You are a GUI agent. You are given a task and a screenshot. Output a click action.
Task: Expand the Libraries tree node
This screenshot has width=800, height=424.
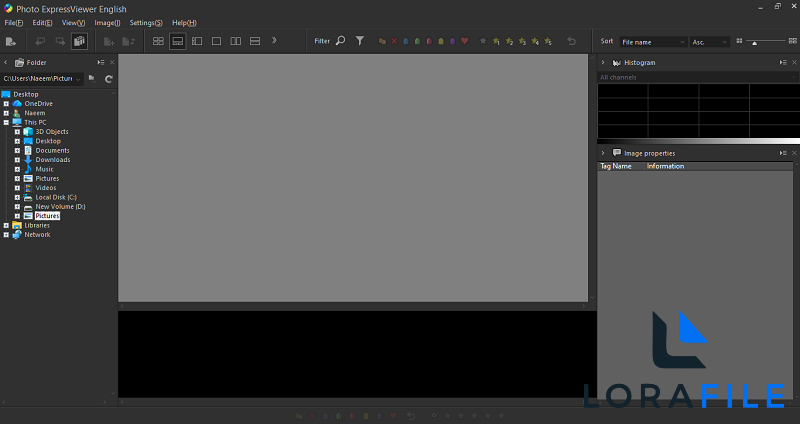point(6,226)
